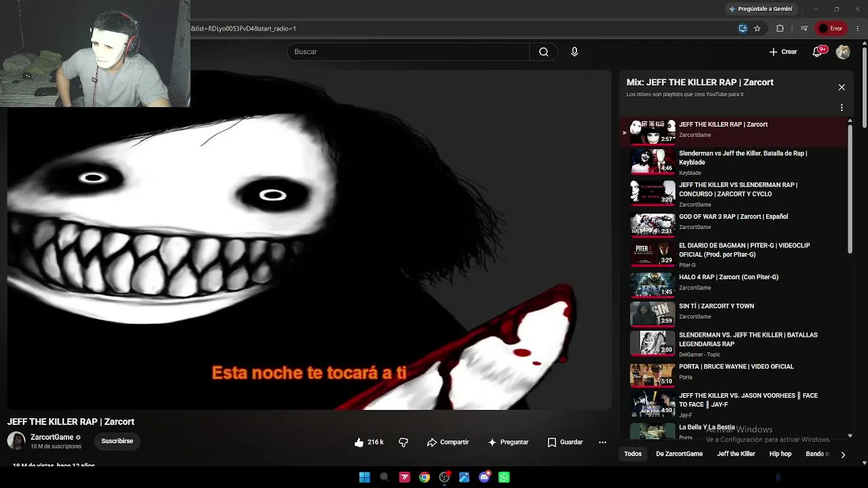The width and height of the screenshot is (868, 488).
Task: Click playlist title GOD OF WAR 3 RAP
Action: pos(733,217)
